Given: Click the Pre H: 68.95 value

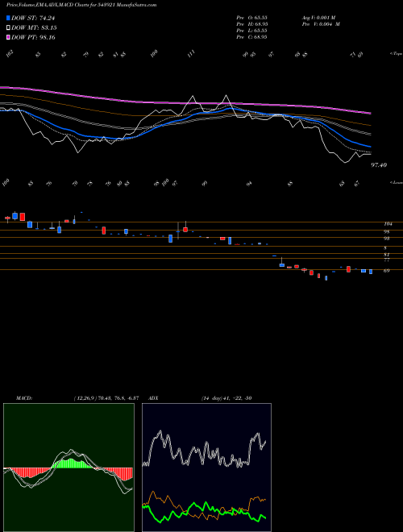Looking at the screenshot, I should point(251,24).
